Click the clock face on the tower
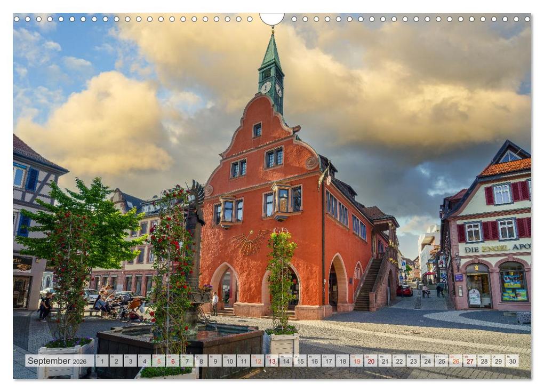This screenshot has width=544, height=392. (x=266, y=87)
